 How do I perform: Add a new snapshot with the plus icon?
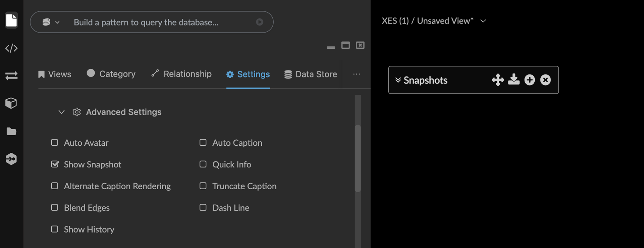530,80
